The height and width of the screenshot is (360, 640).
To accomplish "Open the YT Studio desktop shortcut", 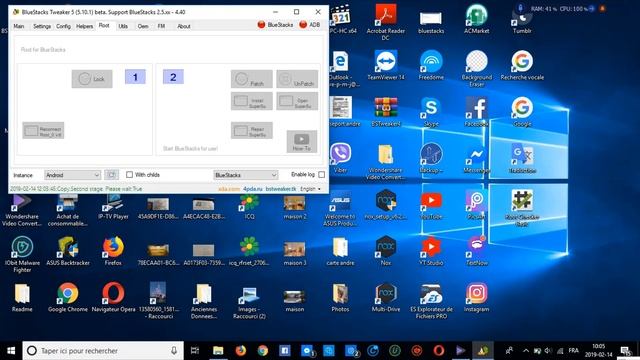I will click(431, 251).
